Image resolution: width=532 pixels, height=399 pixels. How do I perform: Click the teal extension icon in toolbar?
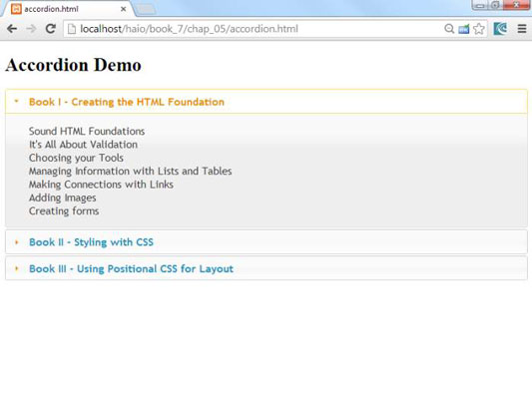click(x=500, y=29)
